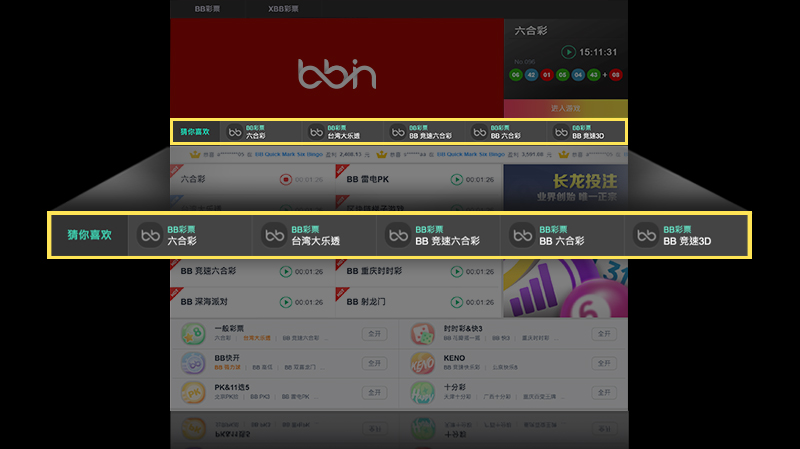800x449 pixels.
Task: Switch to the BB彩票 tab
Action: click(208, 8)
